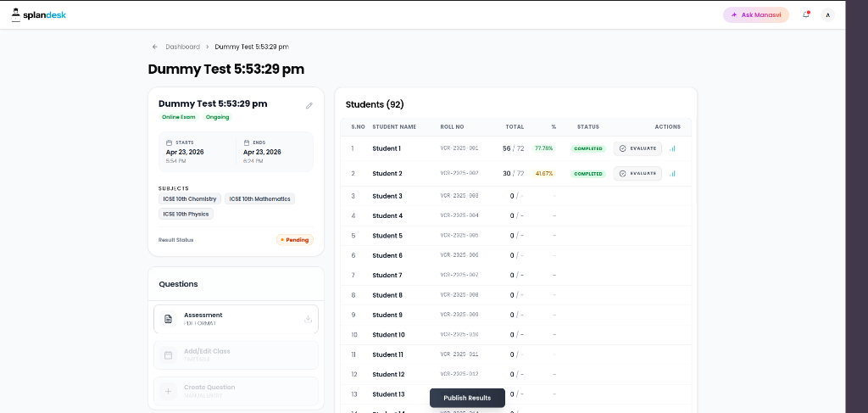The image size is (868, 413).
Task: Open the Dashboard breadcrumb link
Action: 183,47
